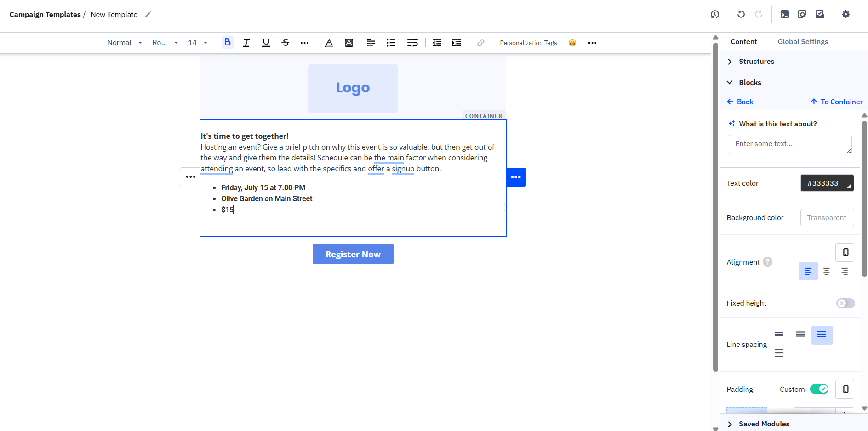
Task: Open the block actions on the blue button
Action: pyautogui.click(x=516, y=177)
